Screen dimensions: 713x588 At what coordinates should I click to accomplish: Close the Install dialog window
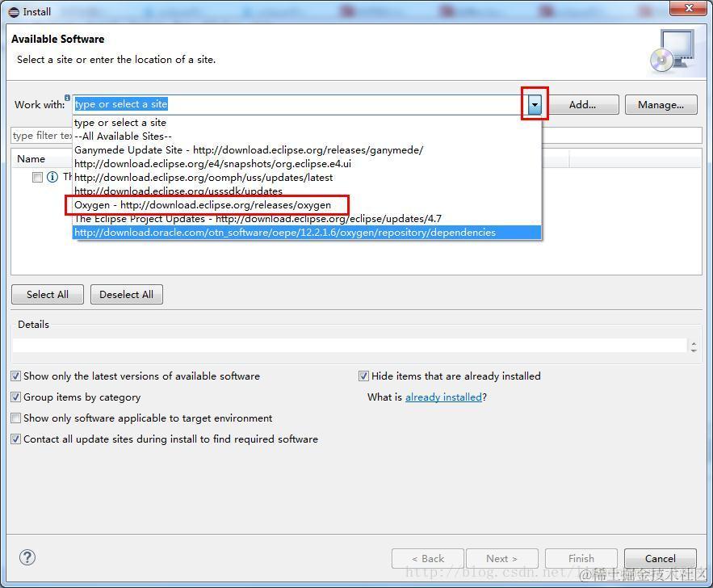(x=689, y=8)
